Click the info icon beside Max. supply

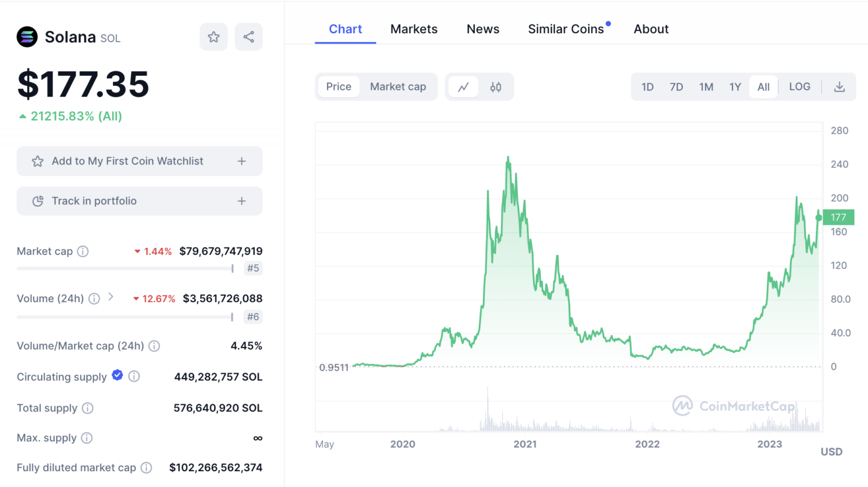pyautogui.click(x=86, y=438)
